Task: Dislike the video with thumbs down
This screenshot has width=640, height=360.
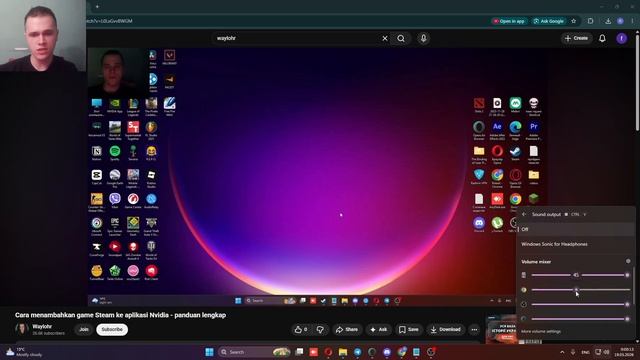Action: pos(320,329)
